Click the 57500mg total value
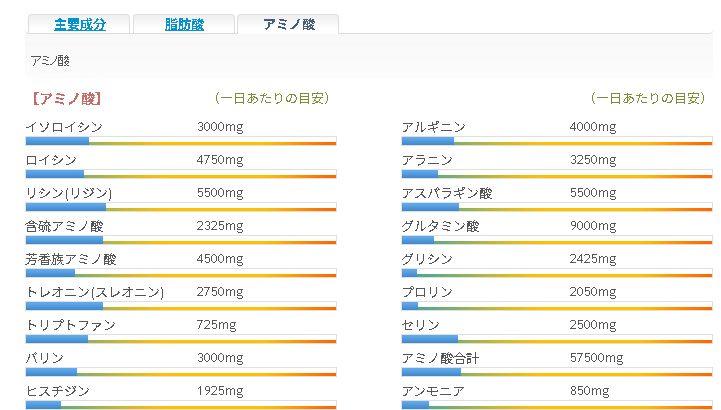Viewport: 721px width, 410px height. [x=596, y=358]
